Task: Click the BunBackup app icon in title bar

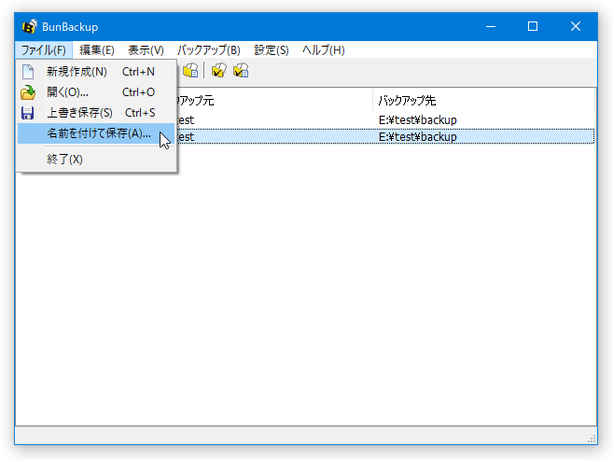Action: click(x=29, y=27)
